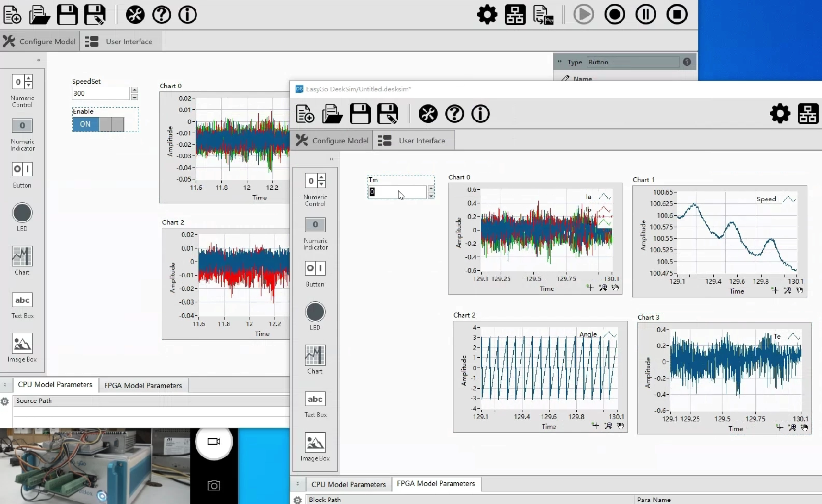Click the Tm numeric input field
The image size is (822, 504).
coord(397,192)
